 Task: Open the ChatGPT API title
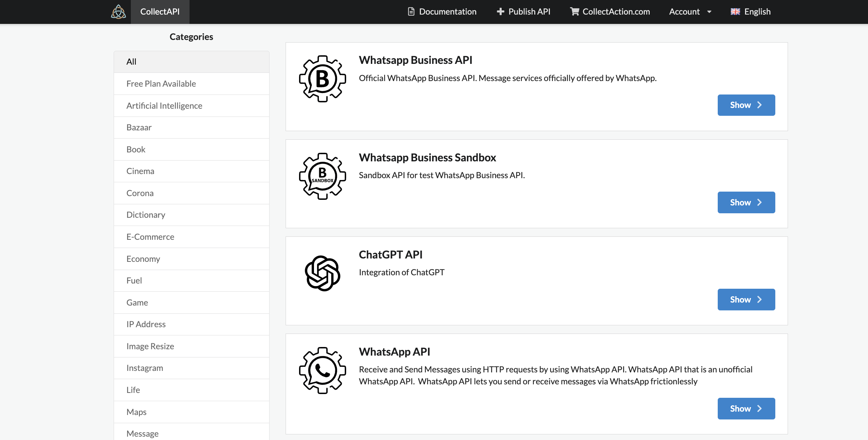click(391, 255)
